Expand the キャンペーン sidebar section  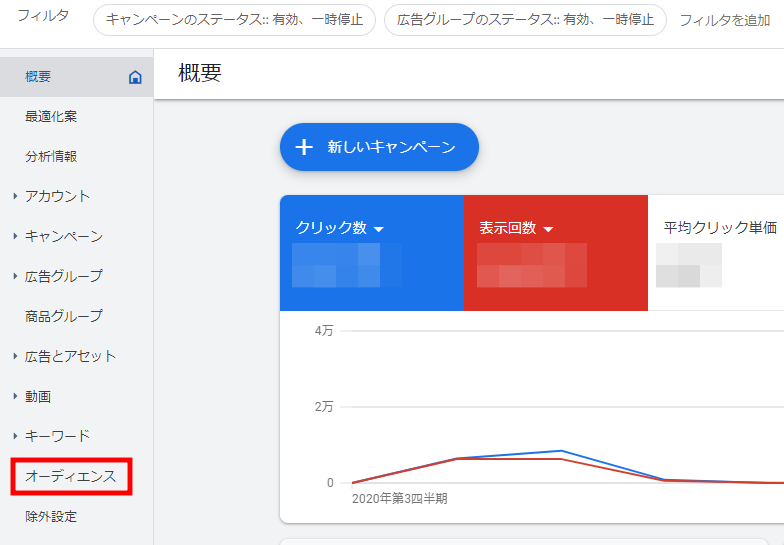click(15, 236)
